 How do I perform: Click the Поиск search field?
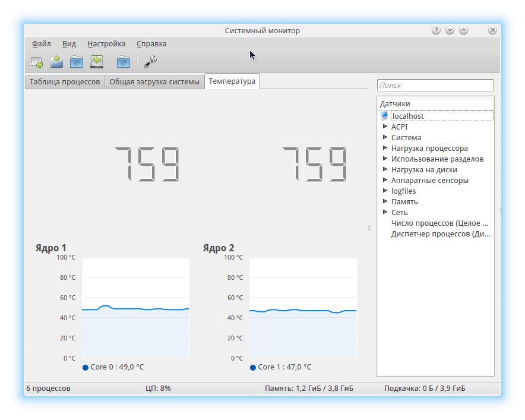click(x=435, y=86)
